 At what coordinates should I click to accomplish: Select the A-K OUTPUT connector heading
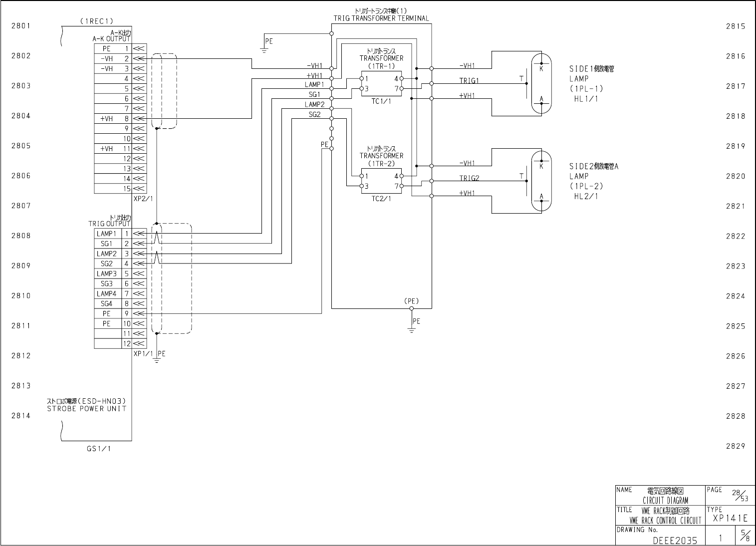(x=111, y=39)
